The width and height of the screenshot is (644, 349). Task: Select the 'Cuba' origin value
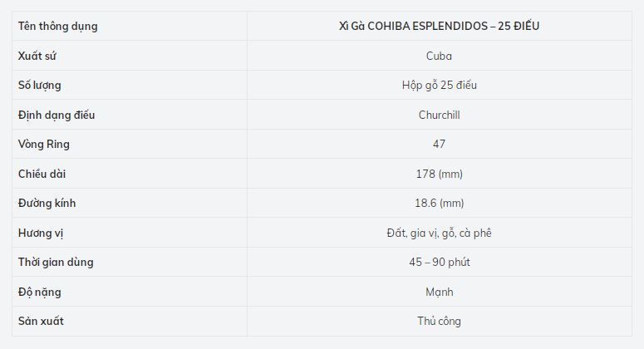point(439,56)
